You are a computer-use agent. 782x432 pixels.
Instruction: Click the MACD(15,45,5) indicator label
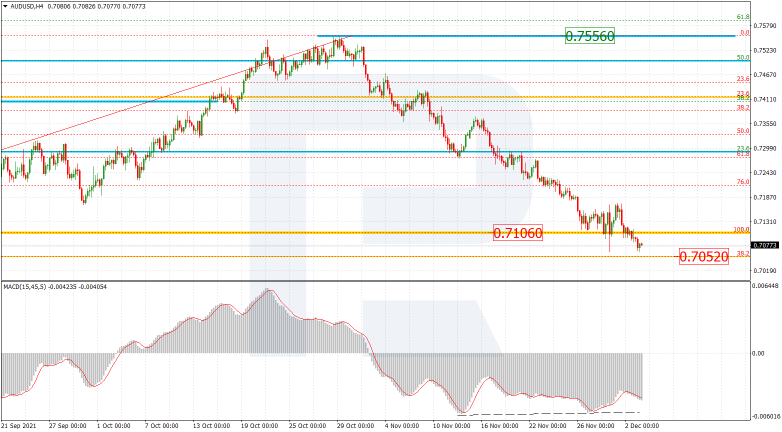pos(27,287)
